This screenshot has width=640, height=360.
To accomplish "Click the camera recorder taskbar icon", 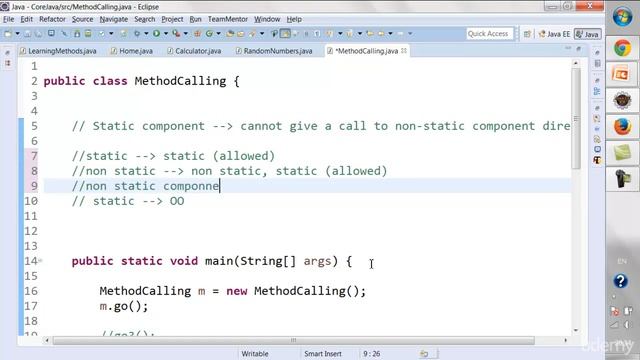I will (x=622, y=179).
